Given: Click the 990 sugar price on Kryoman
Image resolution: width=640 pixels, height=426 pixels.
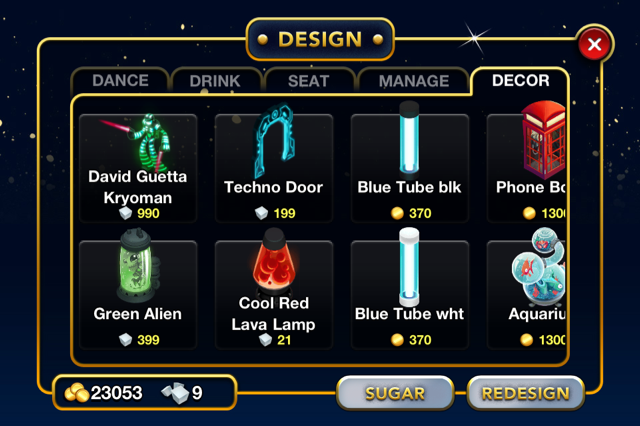Looking at the screenshot, I should tap(148, 213).
